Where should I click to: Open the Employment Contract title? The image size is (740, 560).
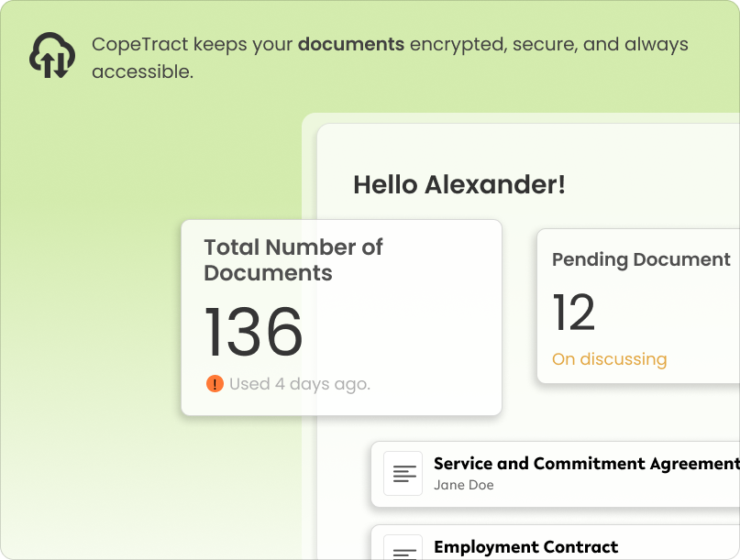(525, 547)
